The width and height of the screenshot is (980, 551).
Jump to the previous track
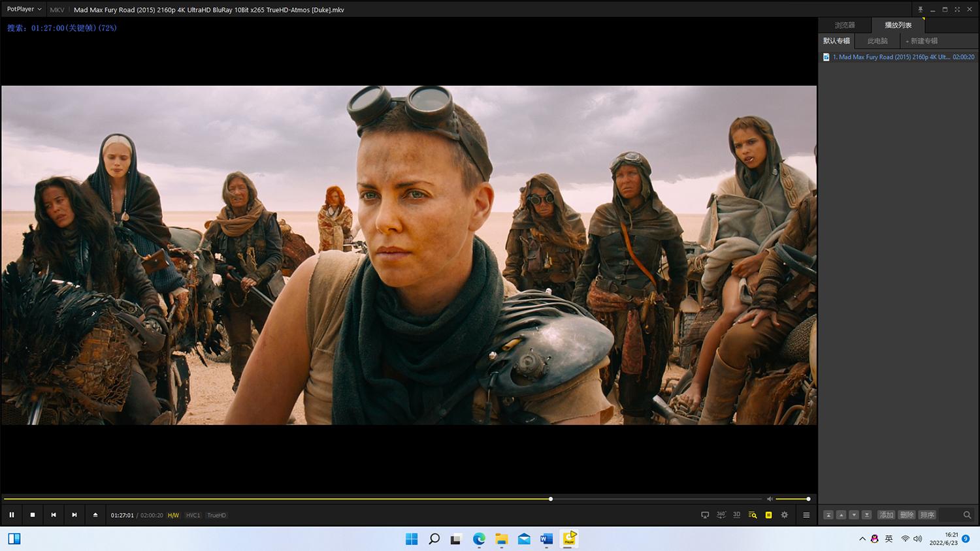point(54,515)
